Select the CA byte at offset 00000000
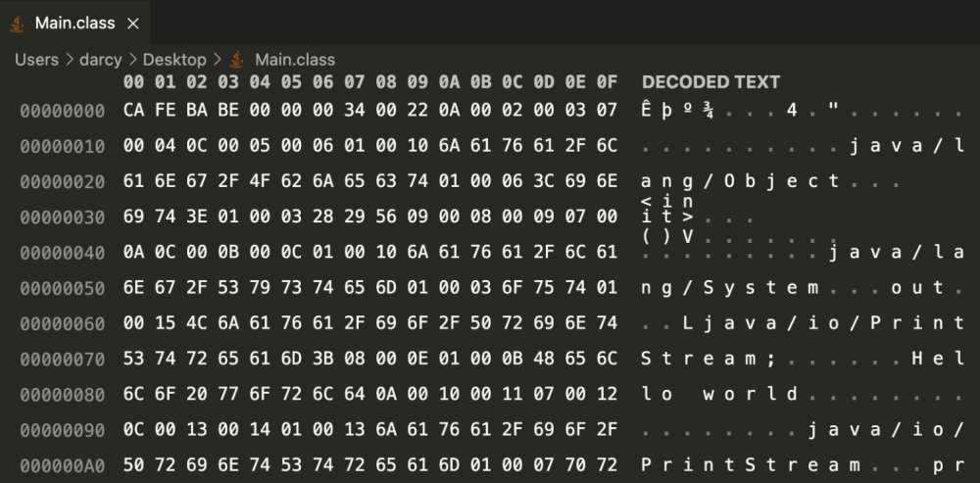The height and width of the screenshot is (483, 980). [134, 111]
